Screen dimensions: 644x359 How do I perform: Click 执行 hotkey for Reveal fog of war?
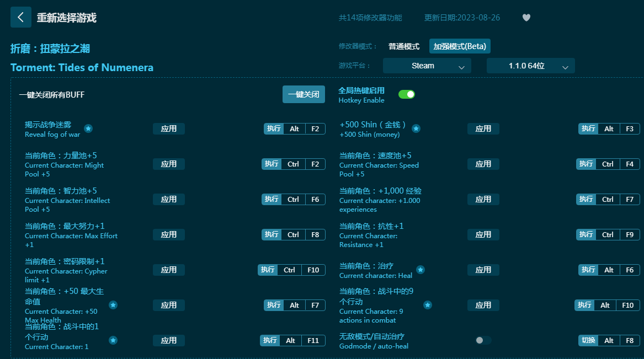tap(274, 129)
